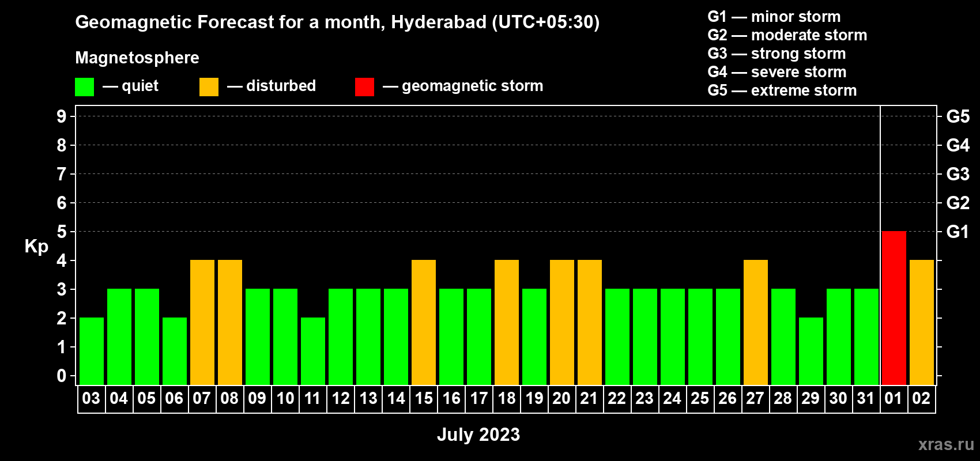Click the orange disturbed legend swatch

209,87
